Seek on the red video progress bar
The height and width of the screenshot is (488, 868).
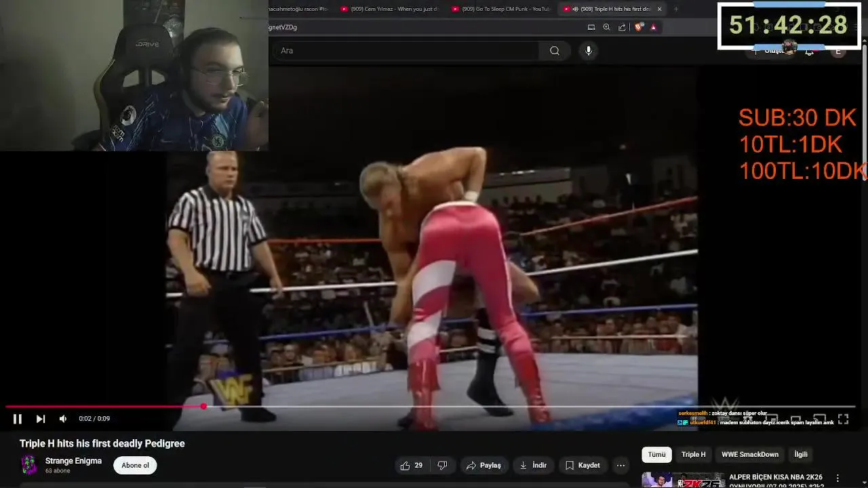tap(431, 407)
